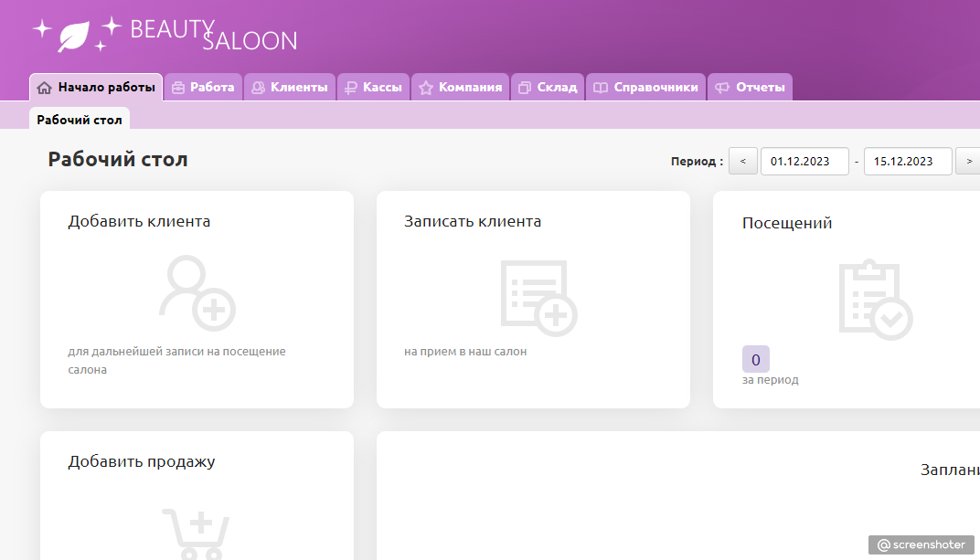Viewport: 980px width, 560px height.
Task: Click the add client person-plus icon
Action: (x=197, y=292)
